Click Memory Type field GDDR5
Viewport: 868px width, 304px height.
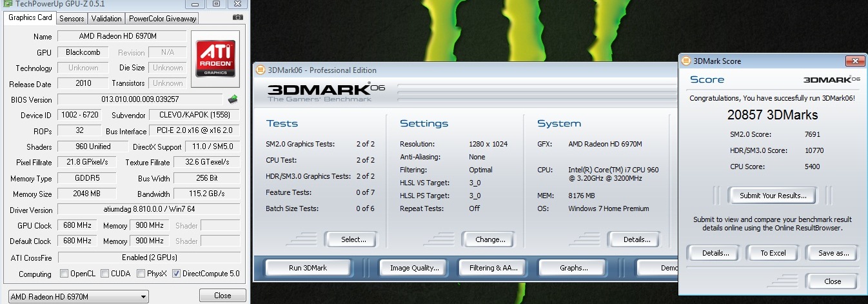[x=86, y=178]
